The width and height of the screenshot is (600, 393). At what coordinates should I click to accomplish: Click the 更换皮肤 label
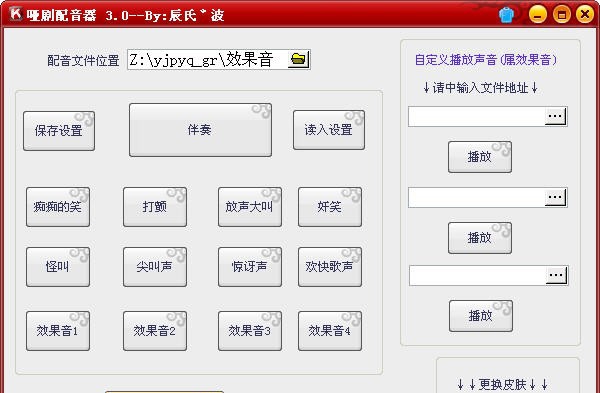click(x=503, y=384)
